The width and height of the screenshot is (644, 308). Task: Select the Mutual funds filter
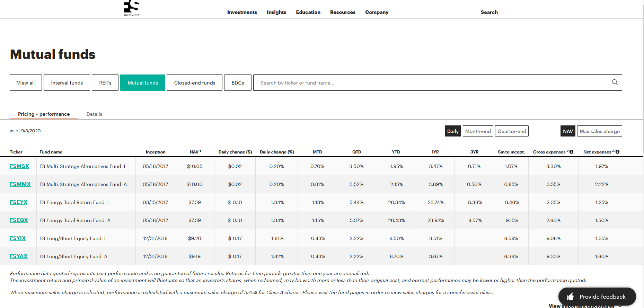143,83
